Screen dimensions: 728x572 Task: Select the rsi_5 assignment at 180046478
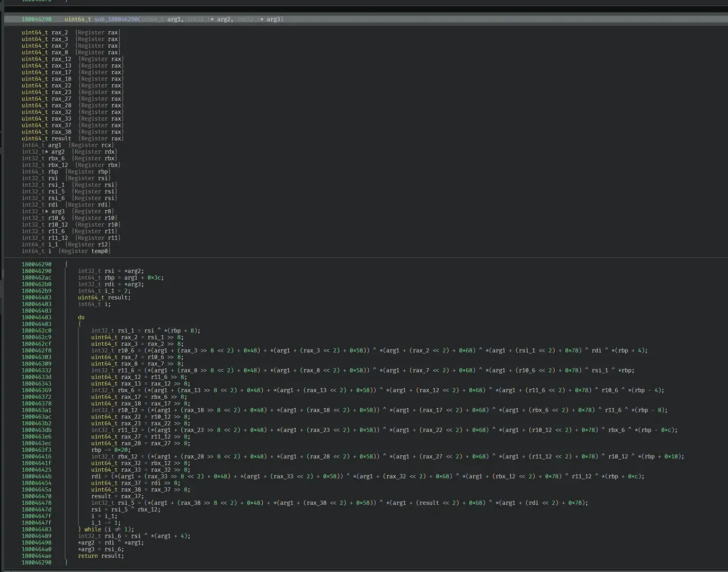tap(340, 503)
